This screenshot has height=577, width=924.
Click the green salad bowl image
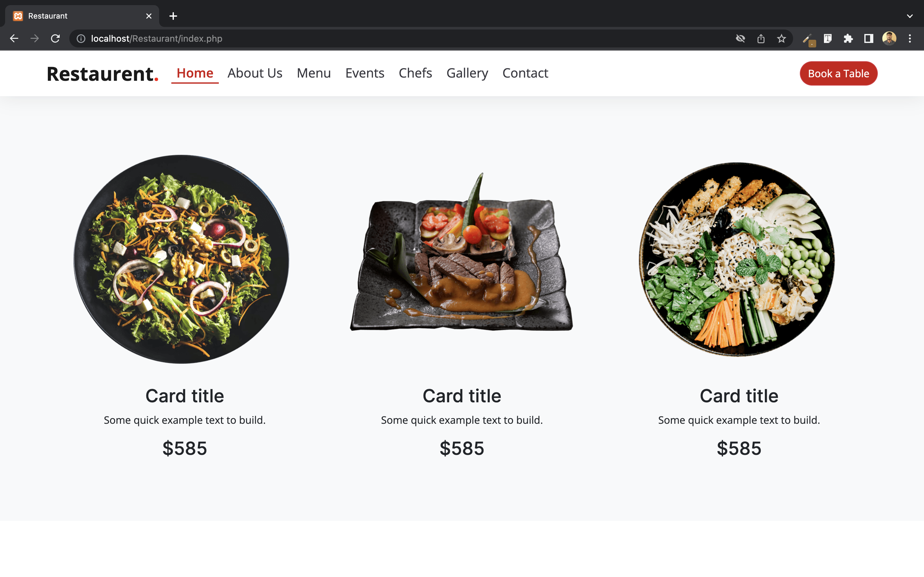tap(181, 259)
